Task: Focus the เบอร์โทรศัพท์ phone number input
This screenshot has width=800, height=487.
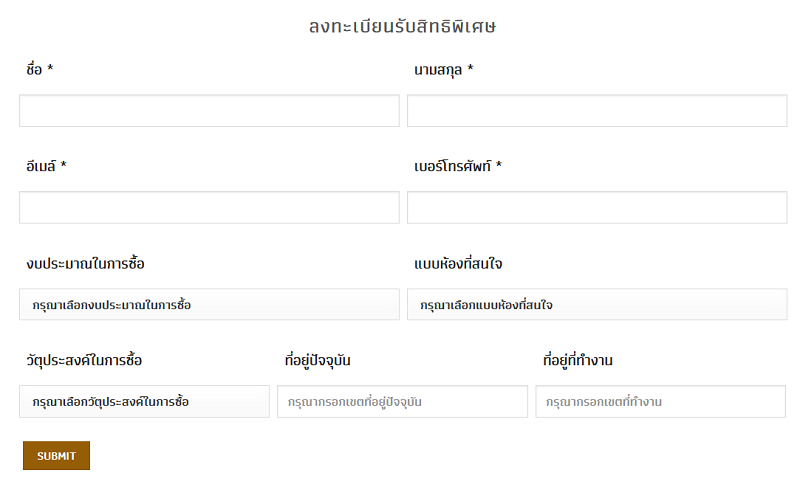Action: pos(597,208)
